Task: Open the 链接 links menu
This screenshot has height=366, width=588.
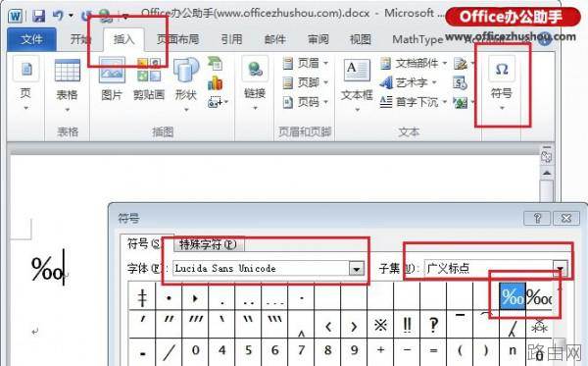Action: [x=255, y=83]
